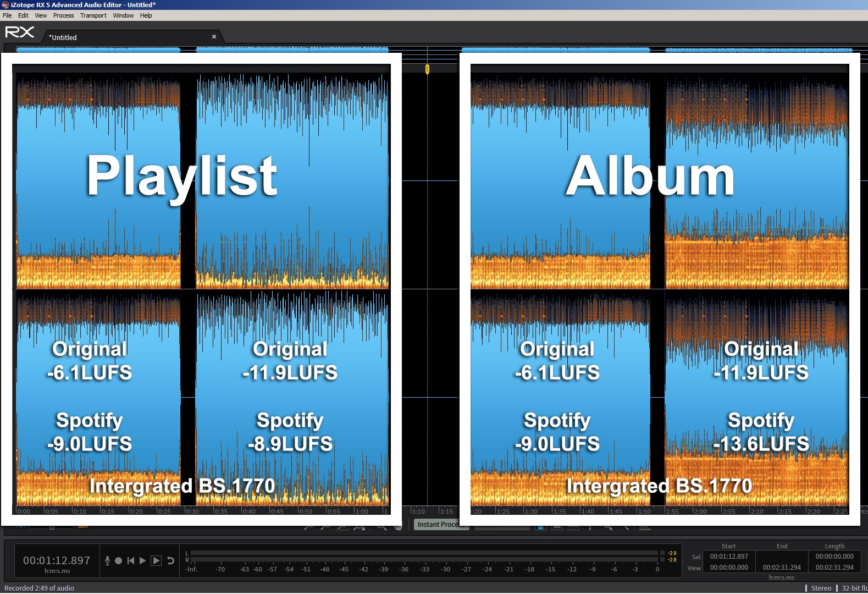Reset the -2.9 peak level readout

coord(672,553)
